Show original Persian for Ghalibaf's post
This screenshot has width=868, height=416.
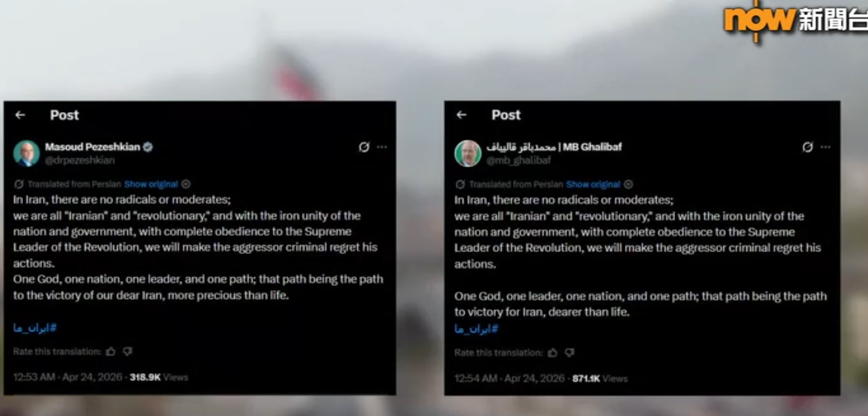(x=593, y=184)
